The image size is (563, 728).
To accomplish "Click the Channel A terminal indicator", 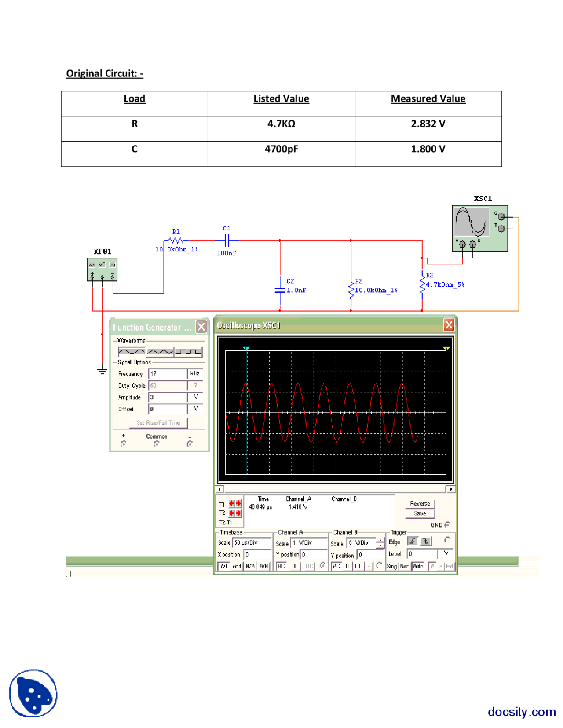I will pyautogui.click(x=322, y=566).
